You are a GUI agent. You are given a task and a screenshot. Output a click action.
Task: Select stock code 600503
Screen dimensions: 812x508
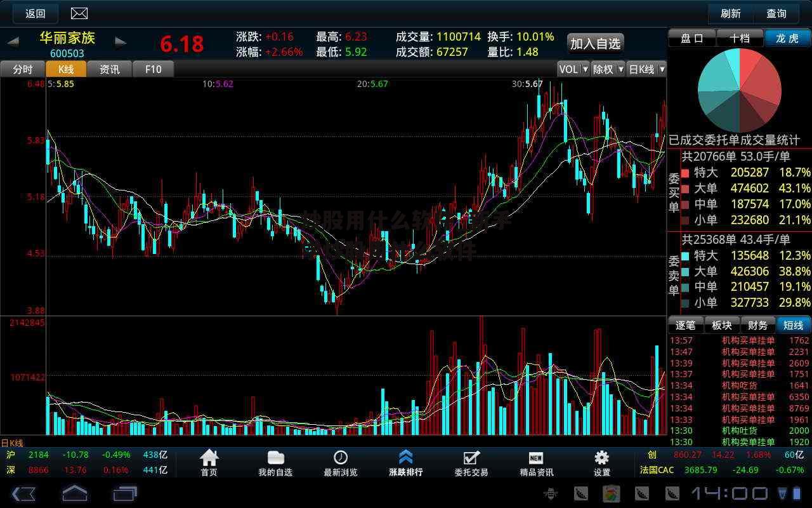coord(67,54)
